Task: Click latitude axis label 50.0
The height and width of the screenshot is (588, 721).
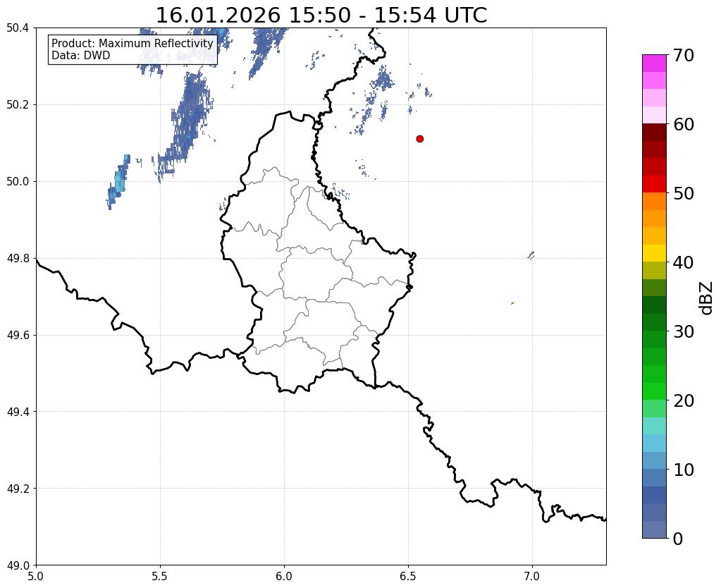Action: point(18,182)
